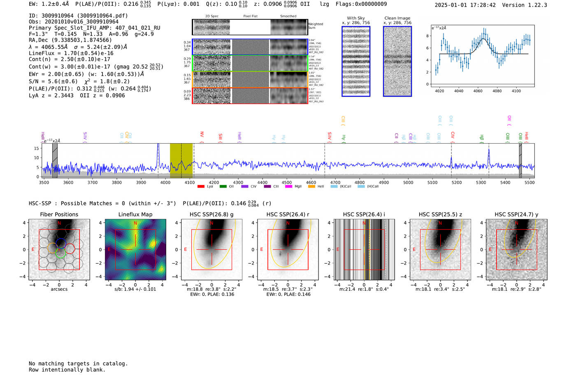Open the Clean Image thumbnail
This screenshot has height=392, width=576.
coord(397,61)
